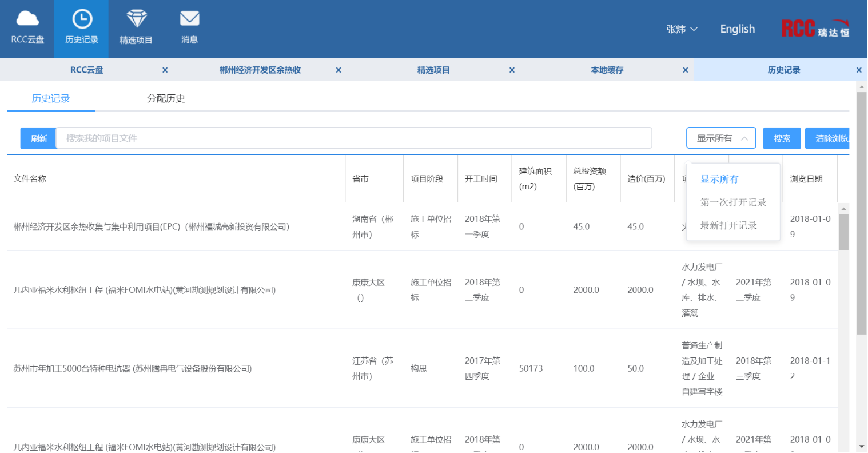The height and width of the screenshot is (453, 868).
Task: Click the 普通生产制造及加工处理 type cell
Action: pos(702,368)
